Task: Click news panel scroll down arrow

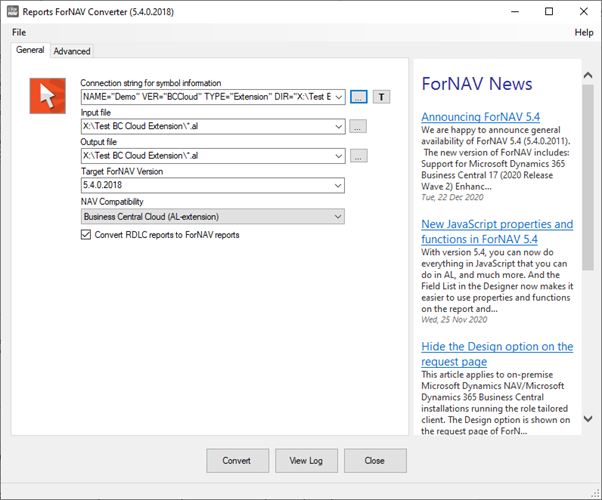Action: tap(588, 419)
